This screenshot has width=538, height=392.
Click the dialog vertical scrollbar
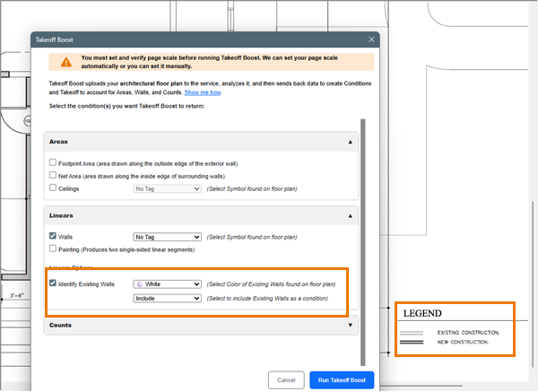[363, 242]
